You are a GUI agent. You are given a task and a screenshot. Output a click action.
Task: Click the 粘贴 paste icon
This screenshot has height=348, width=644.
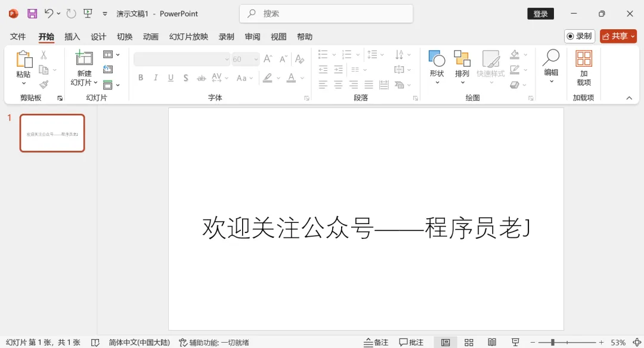[24, 59]
